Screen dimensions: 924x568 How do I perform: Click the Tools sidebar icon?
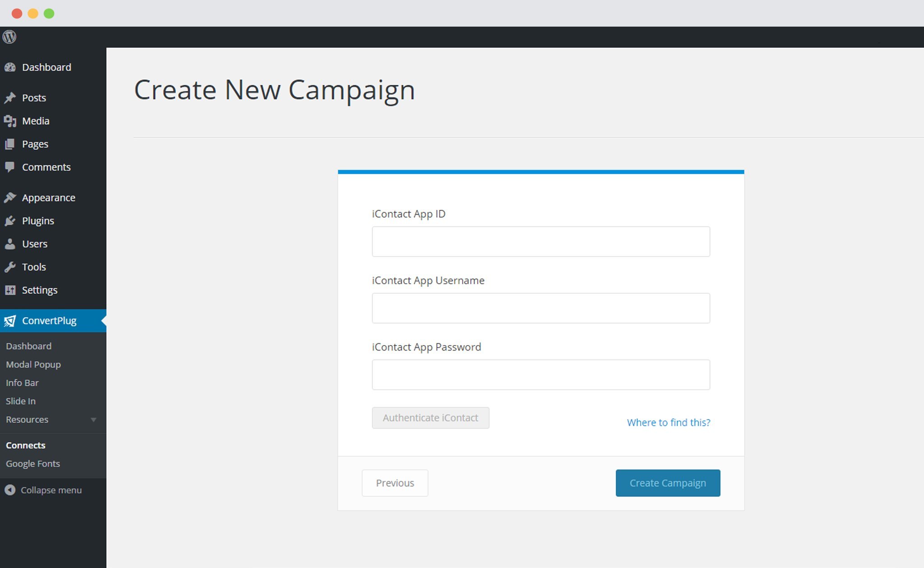point(10,267)
